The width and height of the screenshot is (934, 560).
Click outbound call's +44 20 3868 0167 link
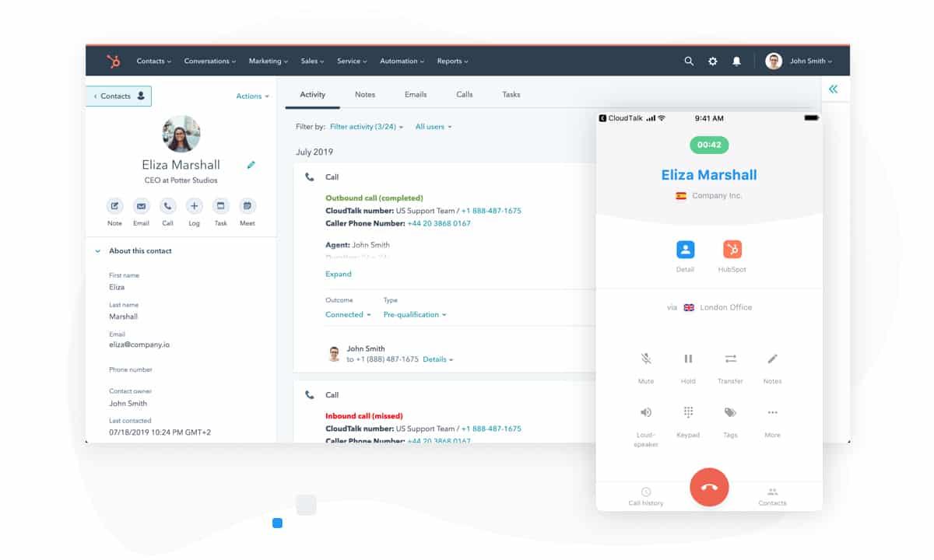439,224
